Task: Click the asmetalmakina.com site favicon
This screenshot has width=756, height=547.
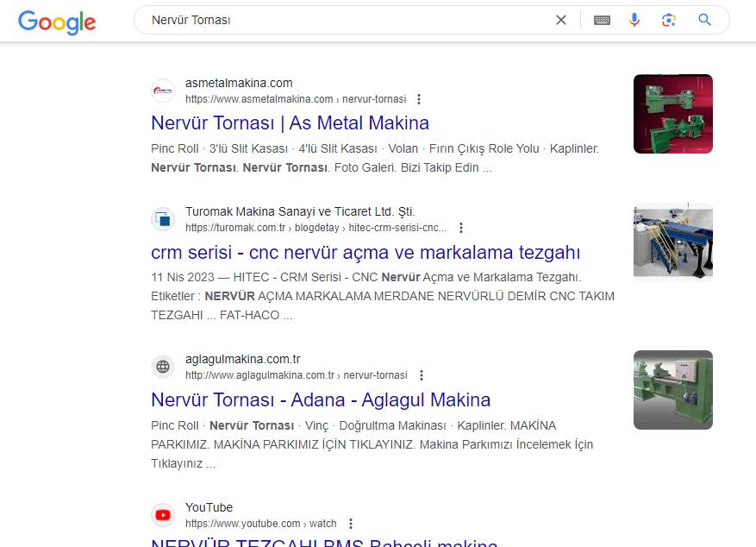Action: [163, 91]
